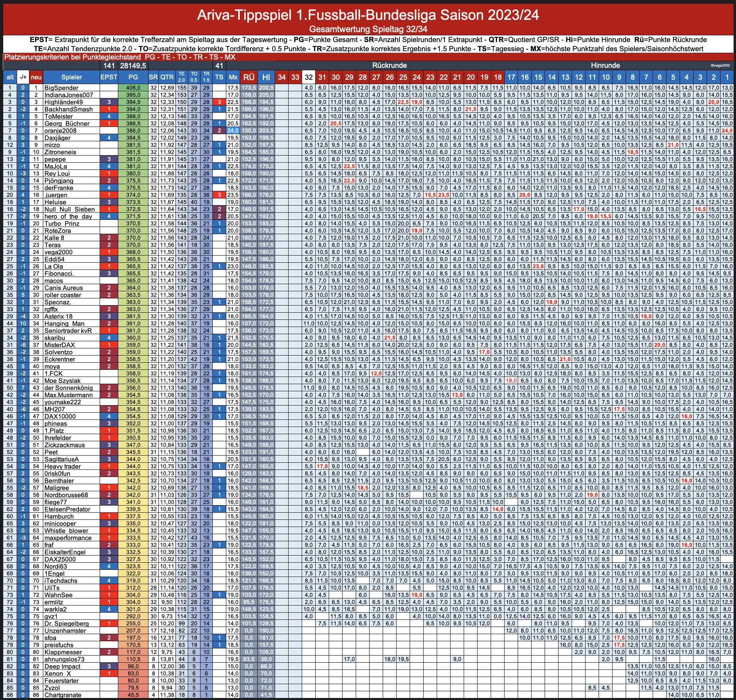Select player name 'Seniortrader kvR'
The width and height of the screenshot is (736, 700).
click(68, 331)
